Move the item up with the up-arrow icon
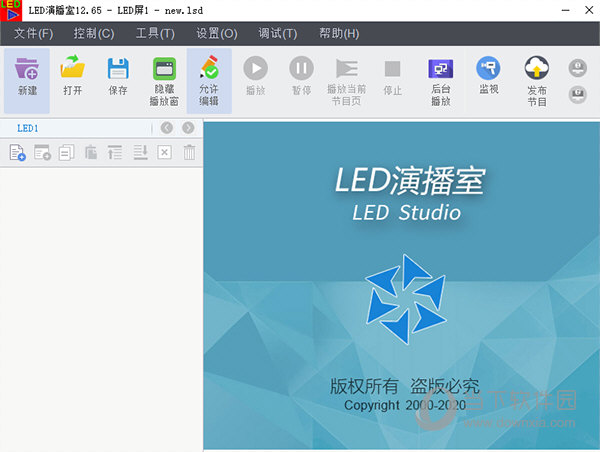600x452 pixels. (115, 152)
